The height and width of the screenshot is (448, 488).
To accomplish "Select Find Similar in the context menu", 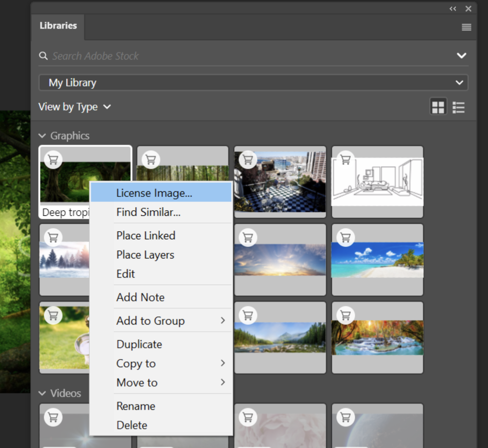I will click(x=148, y=212).
